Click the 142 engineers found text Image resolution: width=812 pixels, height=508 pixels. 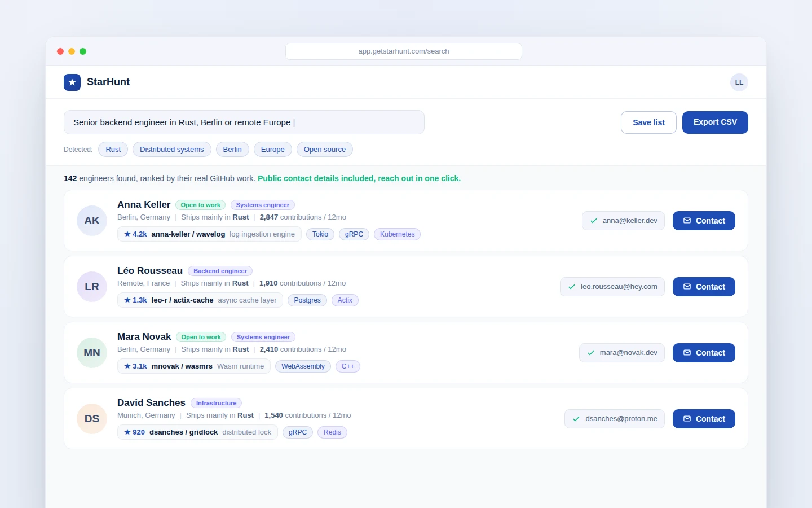(x=160, y=179)
